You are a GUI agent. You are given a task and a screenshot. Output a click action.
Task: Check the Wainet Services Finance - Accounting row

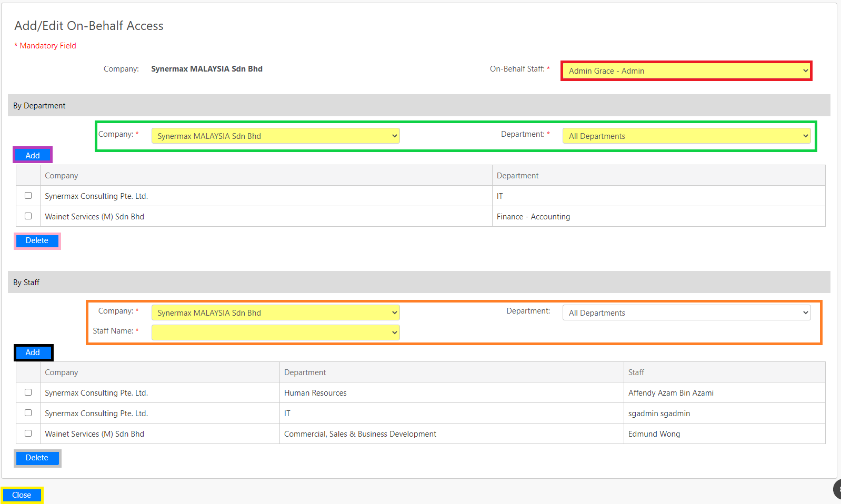[28, 216]
